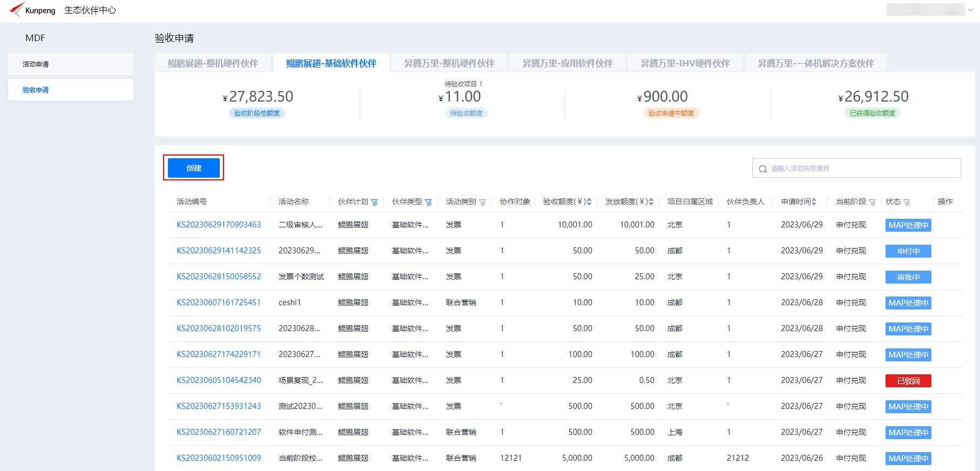Click 活动编号 column header
Viewport: 980px width, 471px height.
[192, 201]
